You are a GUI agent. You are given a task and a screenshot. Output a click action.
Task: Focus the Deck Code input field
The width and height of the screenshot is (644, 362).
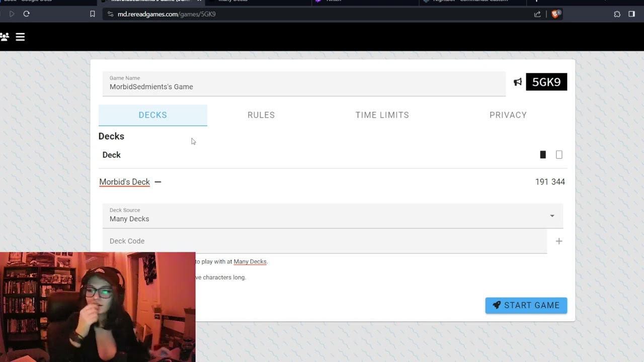pos(325,241)
